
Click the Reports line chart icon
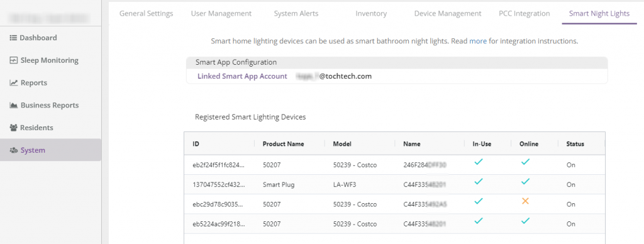point(14,83)
